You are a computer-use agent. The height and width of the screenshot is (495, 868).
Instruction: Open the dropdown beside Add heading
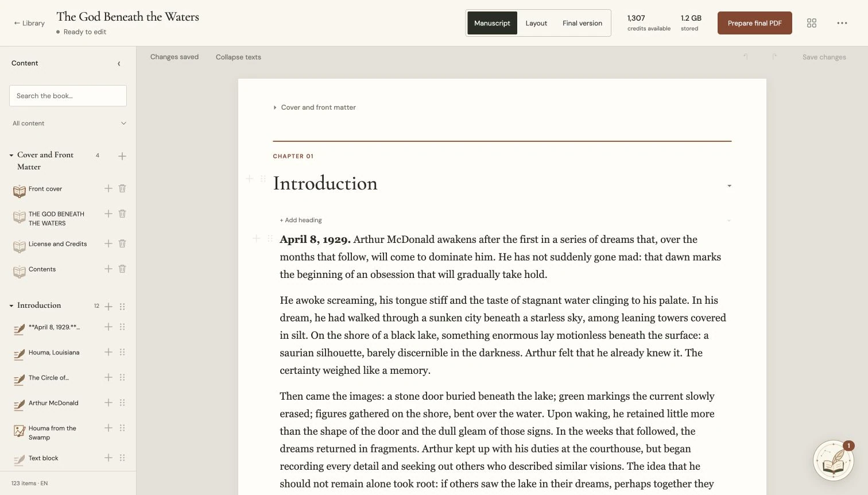[729, 221]
